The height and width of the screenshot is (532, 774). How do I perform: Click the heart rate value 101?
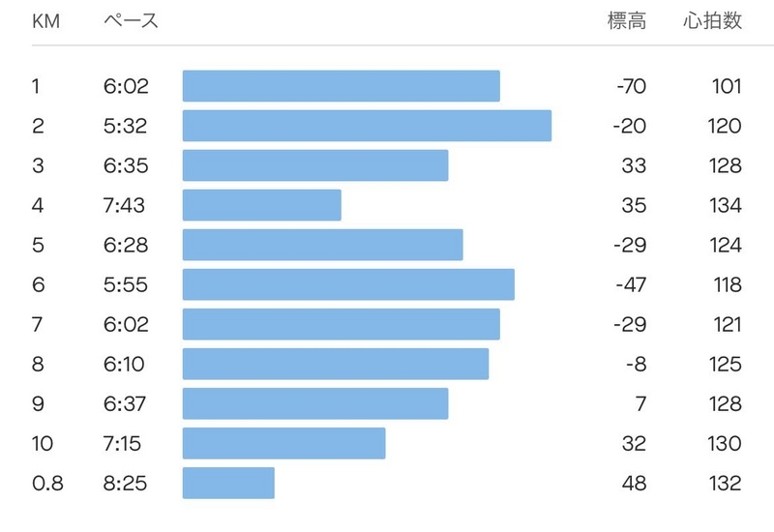coord(727,86)
